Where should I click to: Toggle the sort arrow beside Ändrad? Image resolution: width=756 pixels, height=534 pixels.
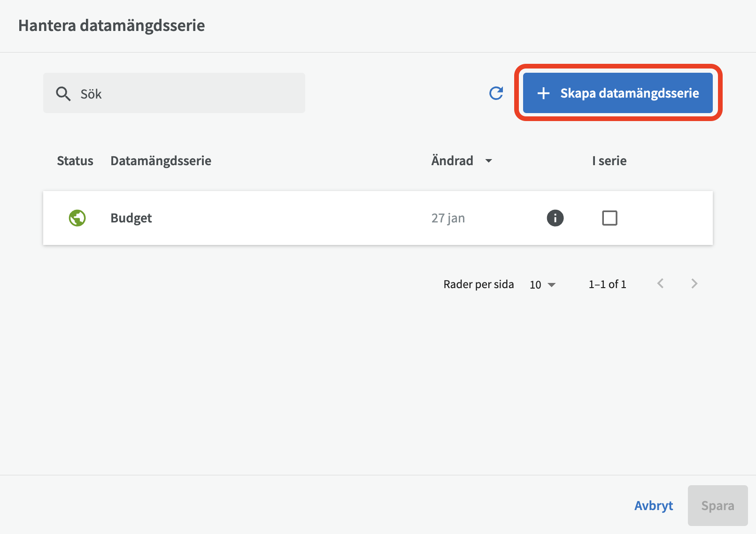[x=488, y=161]
